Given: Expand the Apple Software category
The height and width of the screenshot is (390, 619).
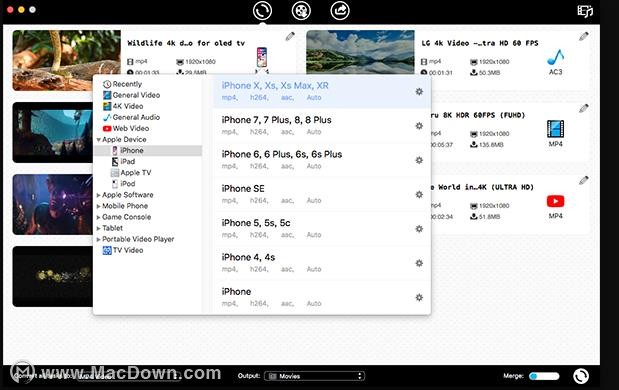Looking at the screenshot, I should [98, 195].
